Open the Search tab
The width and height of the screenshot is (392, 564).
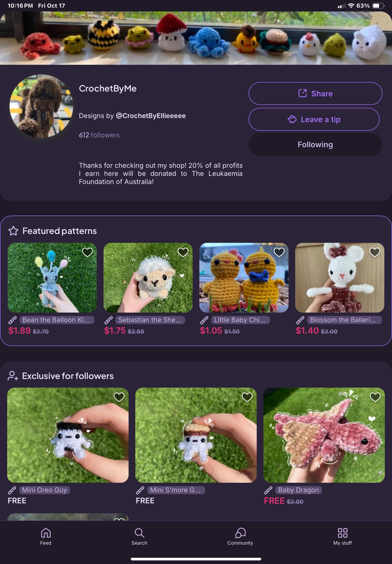[x=139, y=537]
